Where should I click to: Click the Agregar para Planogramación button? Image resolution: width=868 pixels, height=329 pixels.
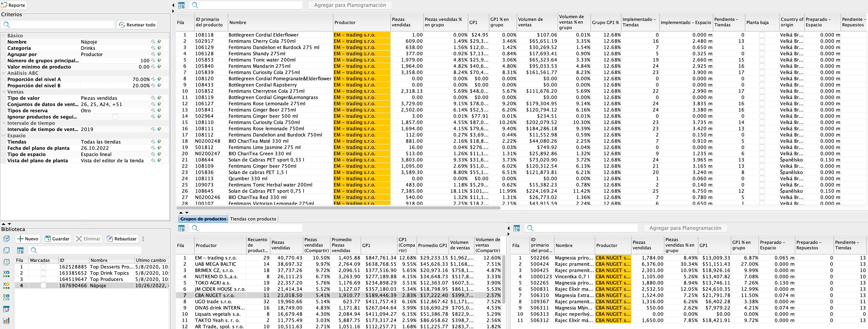coord(350,5)
